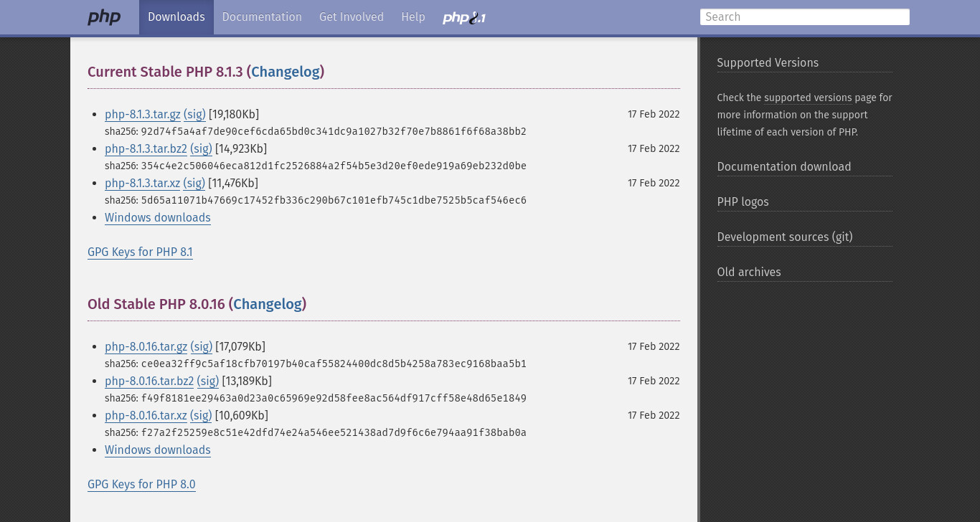Open sig for php-8.1.3.tar.gz
980x522 pixels.
coord(194,115)
